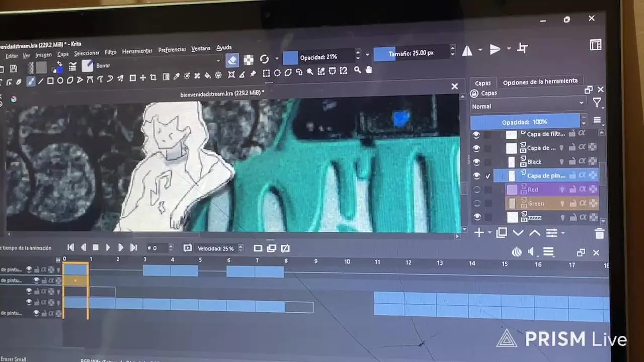Viewport: 644px width, 362px height.
Task: Select the freehand brush tool
Action: (31, 81)
